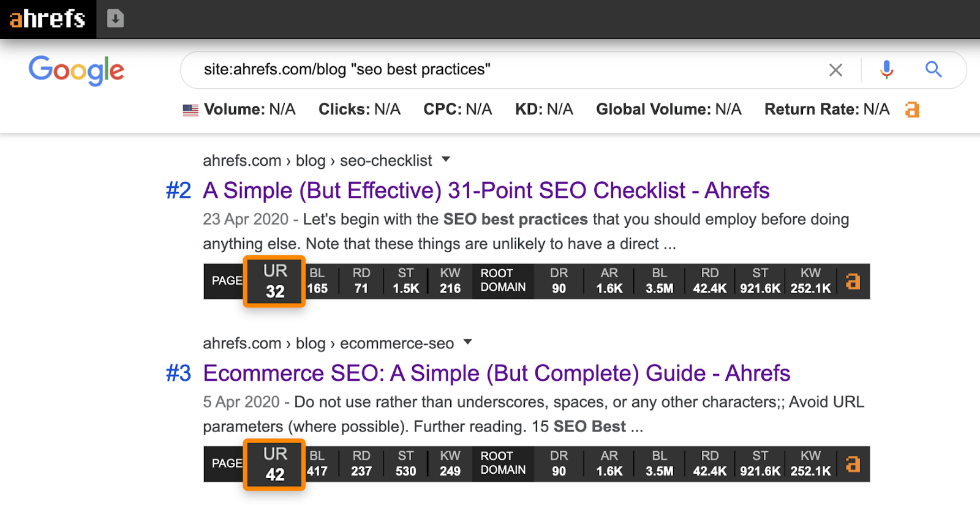Click the orange Ahrefs icon on the Ecommerce SEO bar

click(852, 464)
